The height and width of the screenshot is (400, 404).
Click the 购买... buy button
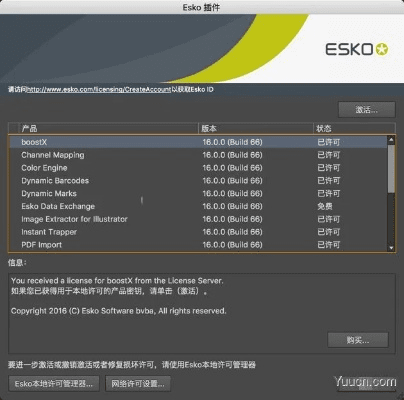click(358, 340)
